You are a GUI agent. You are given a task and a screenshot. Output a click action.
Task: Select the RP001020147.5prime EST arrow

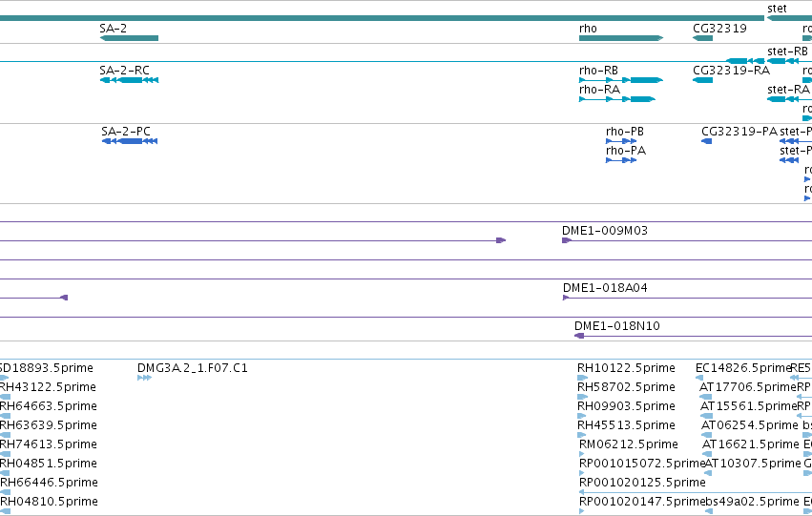click(x=581, y=511)
